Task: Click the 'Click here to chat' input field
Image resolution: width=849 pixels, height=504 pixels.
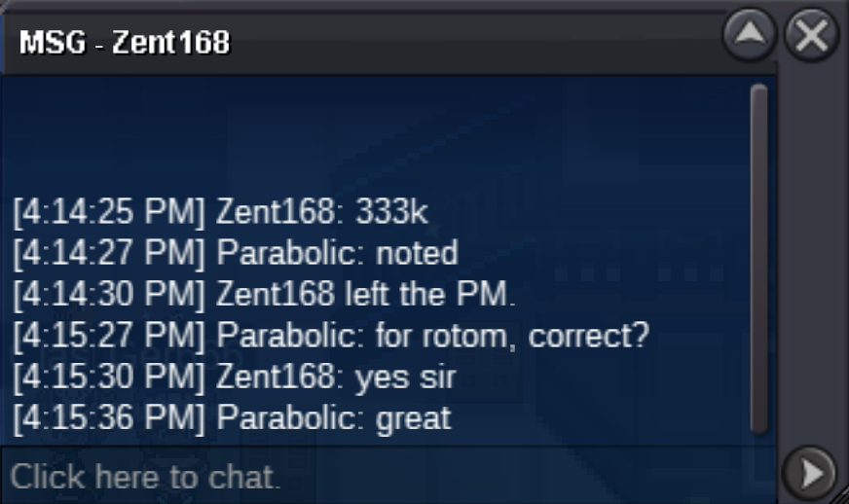Action: coord(388,477)
